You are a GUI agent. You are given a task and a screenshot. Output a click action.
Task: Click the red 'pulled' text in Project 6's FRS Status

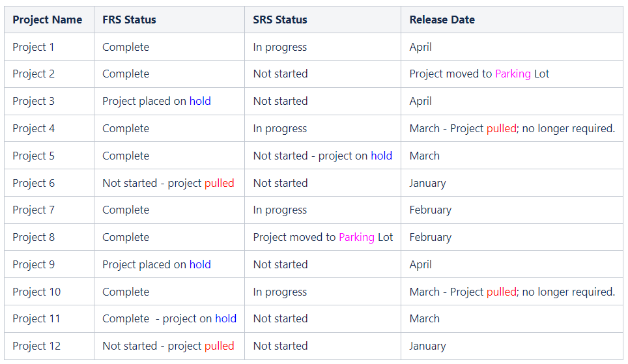point(219,184)
